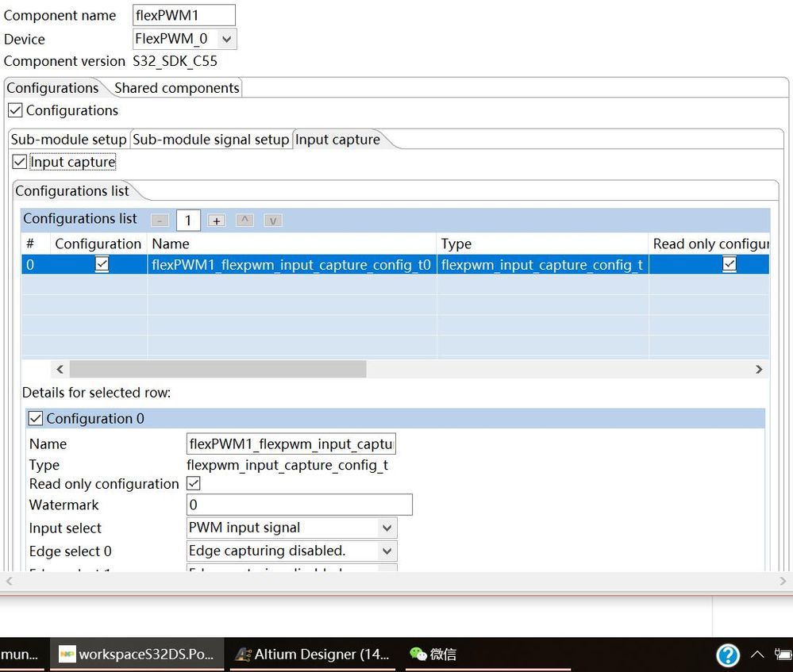Click the Read only configuration column header
This screenshot has width=793, height=672.
tap(709, 244)
